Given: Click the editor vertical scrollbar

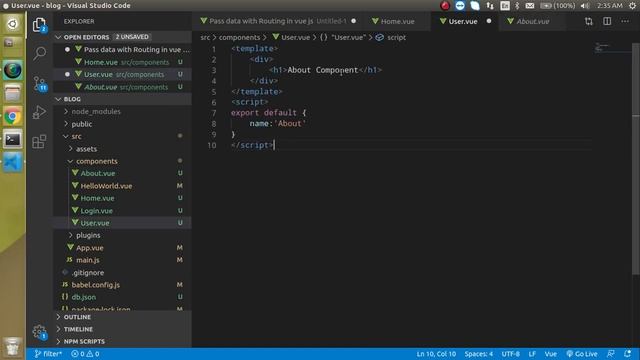Looking at the screenshot, I should coord(636,159).
